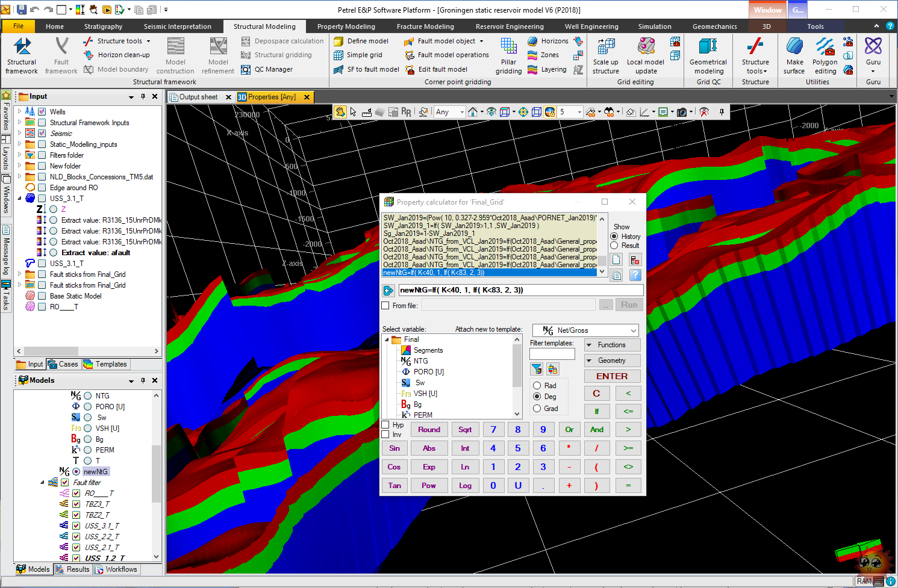Image resolution: width=898 pixels, height=588 pixels.
Task: Click the ENTER button in calculator
Action: coord(613,376)
